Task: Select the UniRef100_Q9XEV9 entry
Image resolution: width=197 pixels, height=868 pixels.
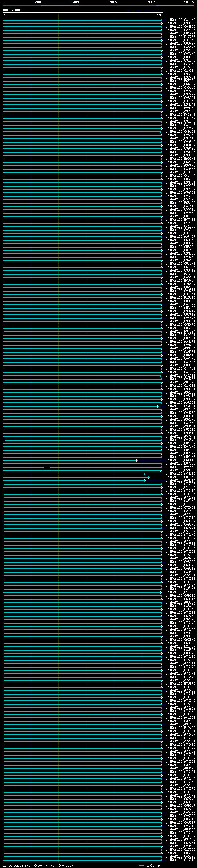Action: click(x=180, y=440)
